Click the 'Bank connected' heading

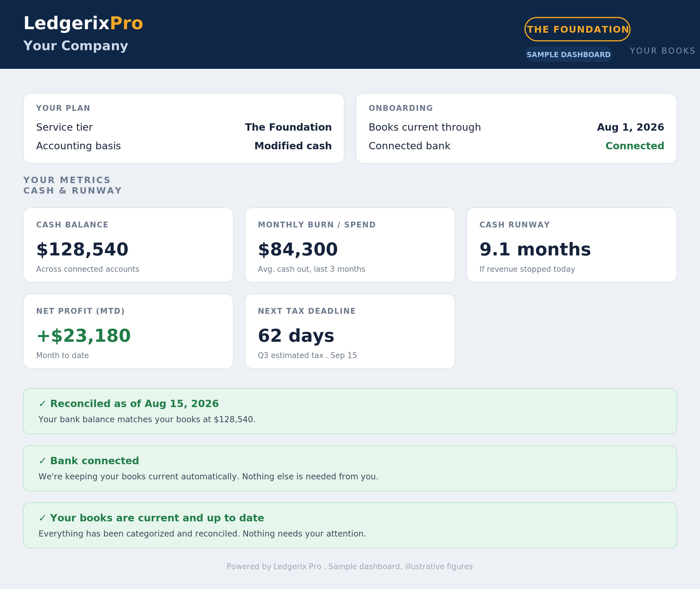(x=94, y=461)
